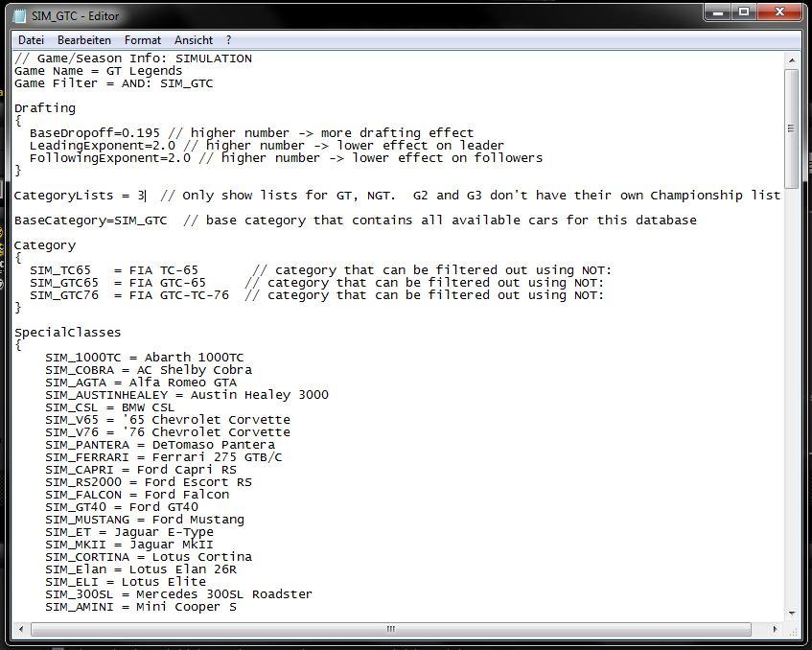Click 'SIM_ET = Jaguar E-Type' line
Screen dimensions: 812x650
(129, 532)
